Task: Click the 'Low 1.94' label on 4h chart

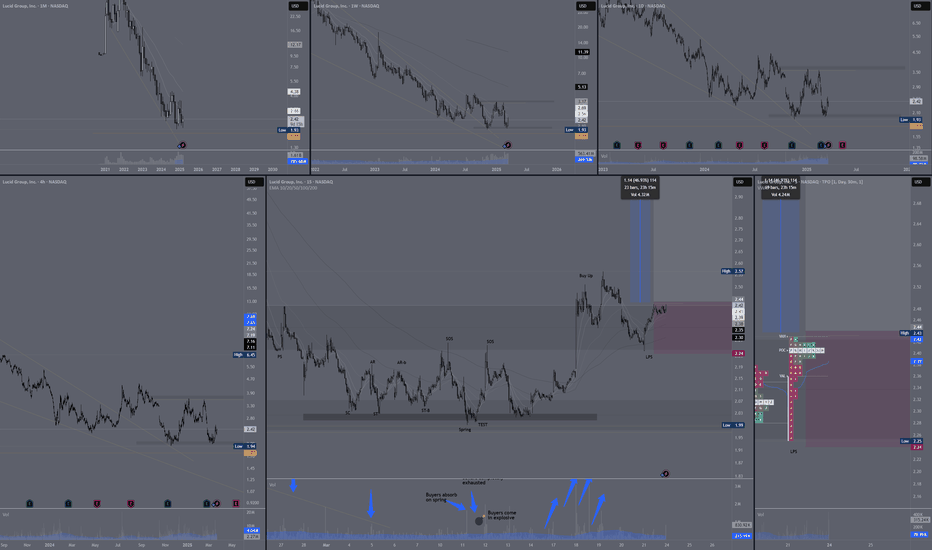Action: point(244,446)
